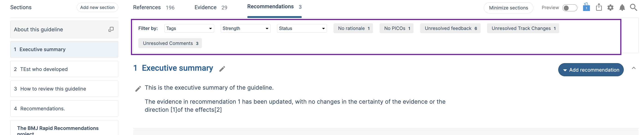Open the Status filter dropdown
The image size is (644, 135).
(302, 28)
